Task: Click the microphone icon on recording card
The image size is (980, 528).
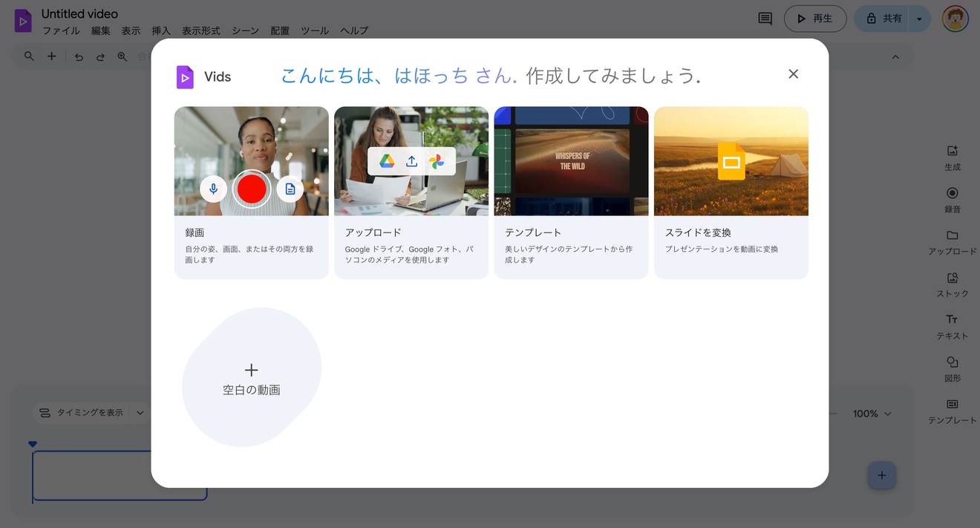Action: click(213, 189)
